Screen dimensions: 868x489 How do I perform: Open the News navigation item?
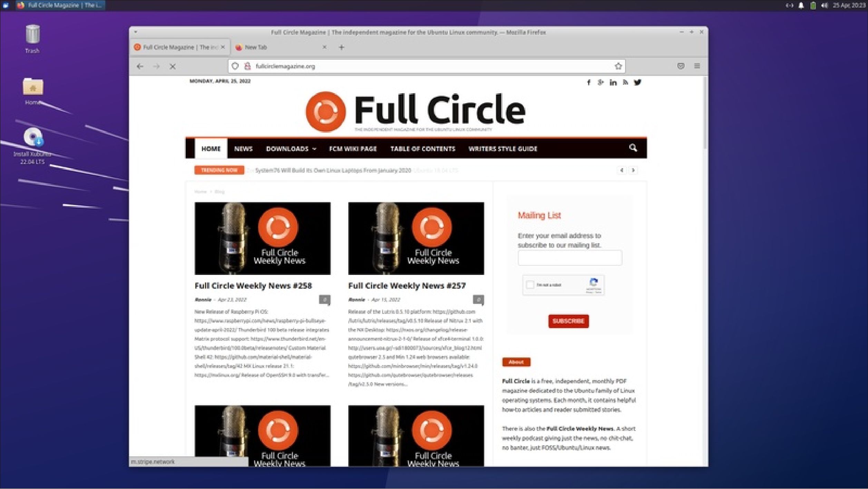[243, 149]
